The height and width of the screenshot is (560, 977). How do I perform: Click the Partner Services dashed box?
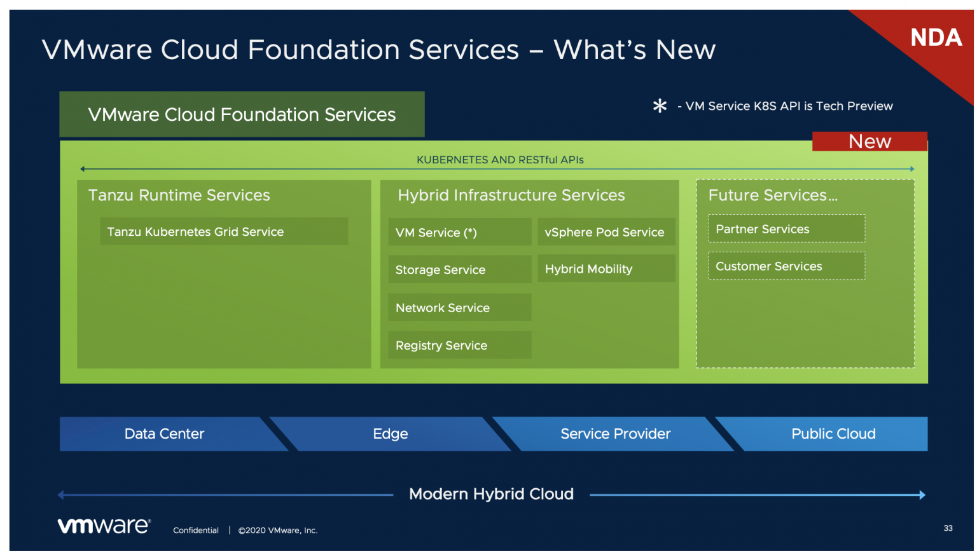[x=787, y=229]
